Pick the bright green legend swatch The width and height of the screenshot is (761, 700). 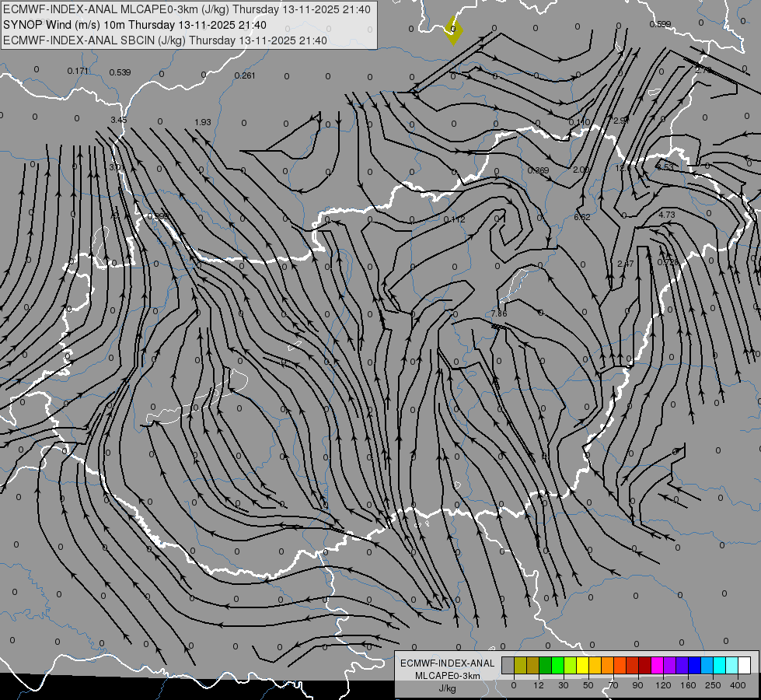tap(557, 665)
